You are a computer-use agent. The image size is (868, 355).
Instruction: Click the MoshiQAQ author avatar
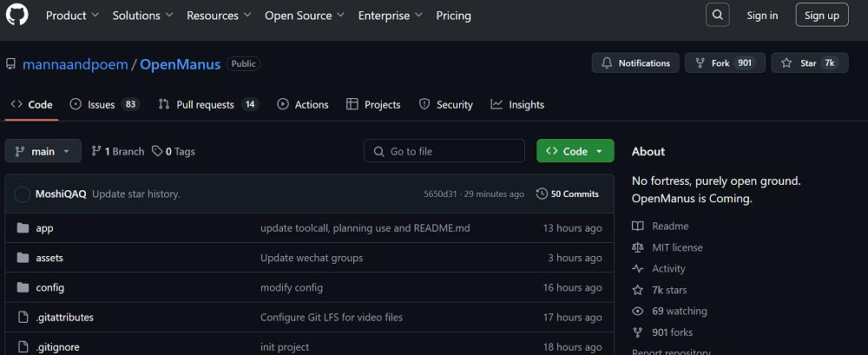23,194
